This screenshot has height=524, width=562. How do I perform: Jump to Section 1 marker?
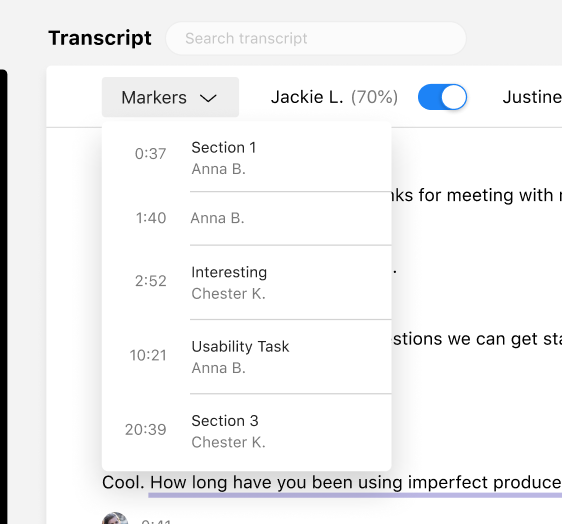click(x=247, y=158)
